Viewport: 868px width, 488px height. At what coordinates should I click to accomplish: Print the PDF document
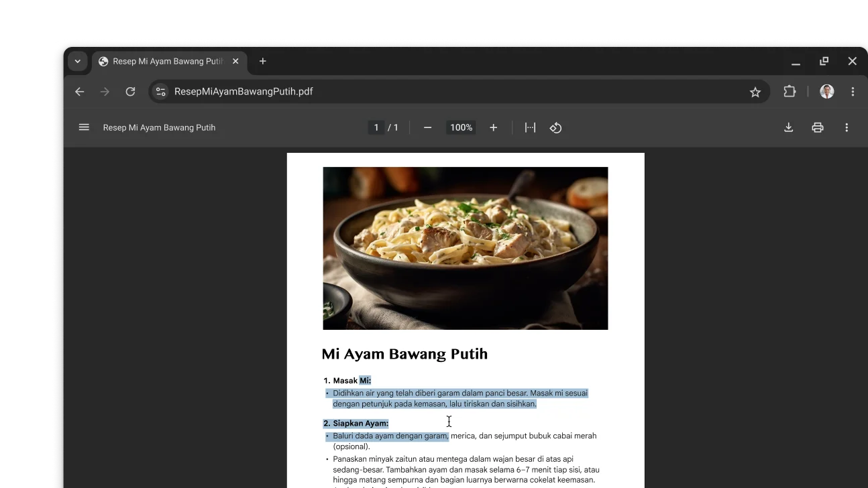pos(818,127)
